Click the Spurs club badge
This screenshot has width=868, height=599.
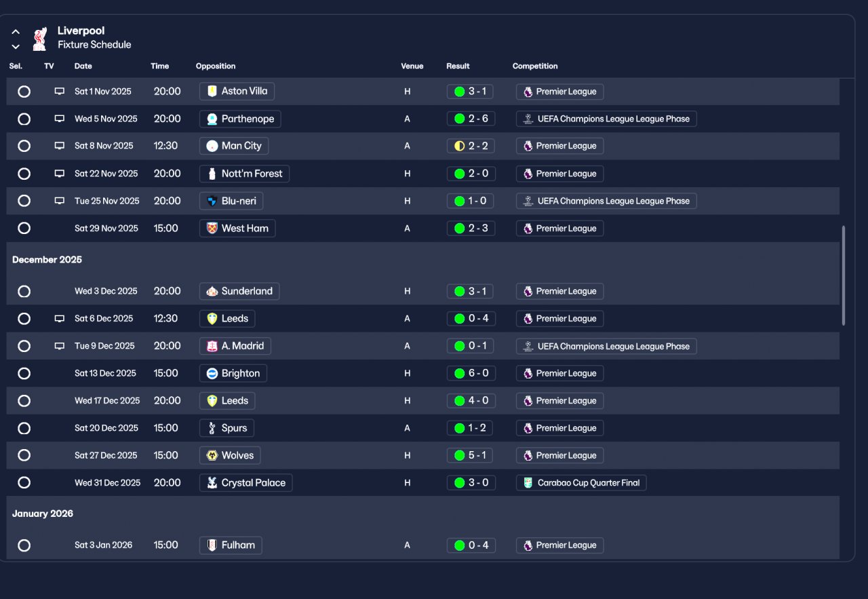pos(212,428)
